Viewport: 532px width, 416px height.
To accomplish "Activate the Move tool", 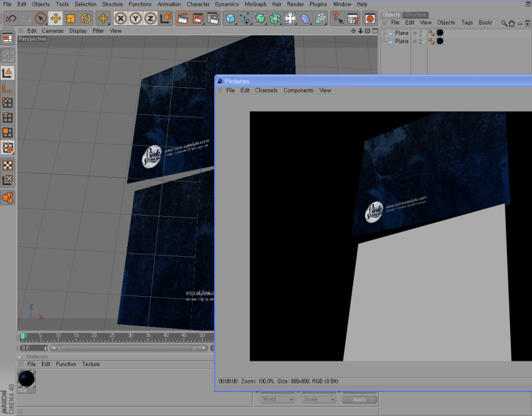I will click(56, 18).
